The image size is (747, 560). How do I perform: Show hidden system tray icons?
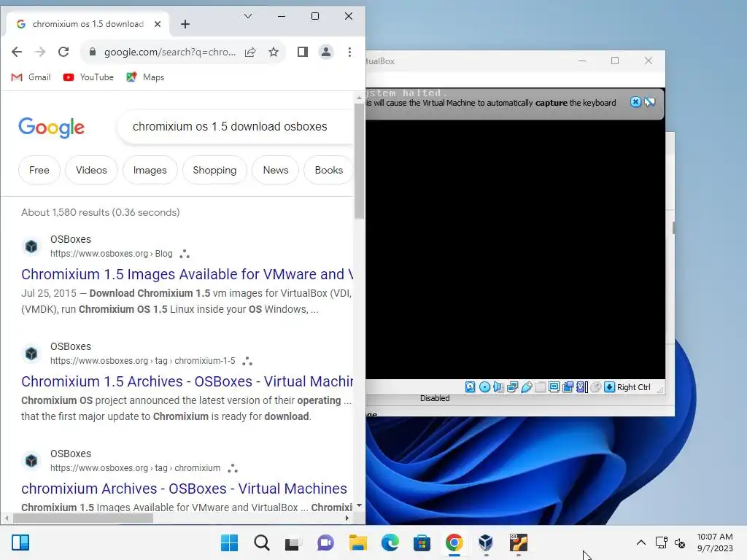[x=641, y=542]
